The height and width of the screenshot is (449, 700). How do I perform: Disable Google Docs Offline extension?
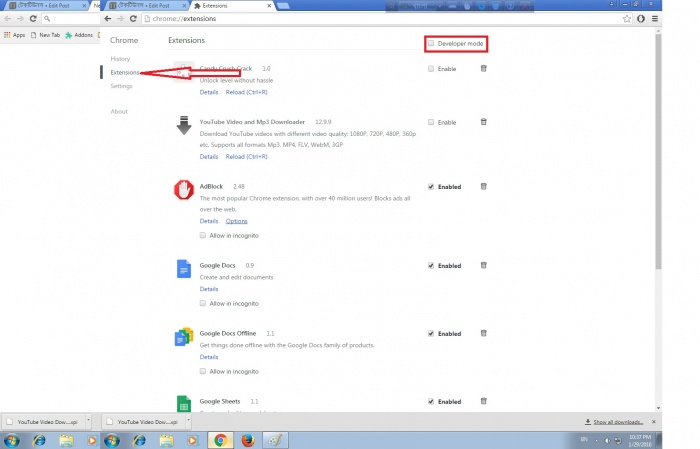[431, 333]
